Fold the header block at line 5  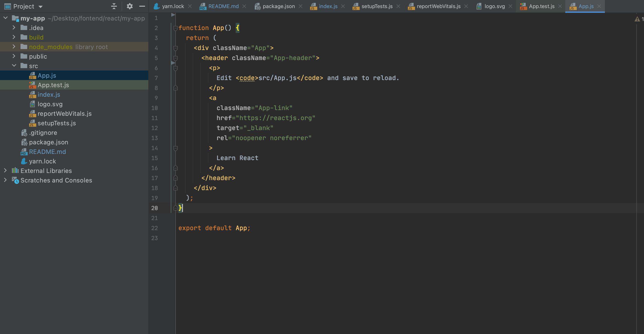click(x=176, y=58)
